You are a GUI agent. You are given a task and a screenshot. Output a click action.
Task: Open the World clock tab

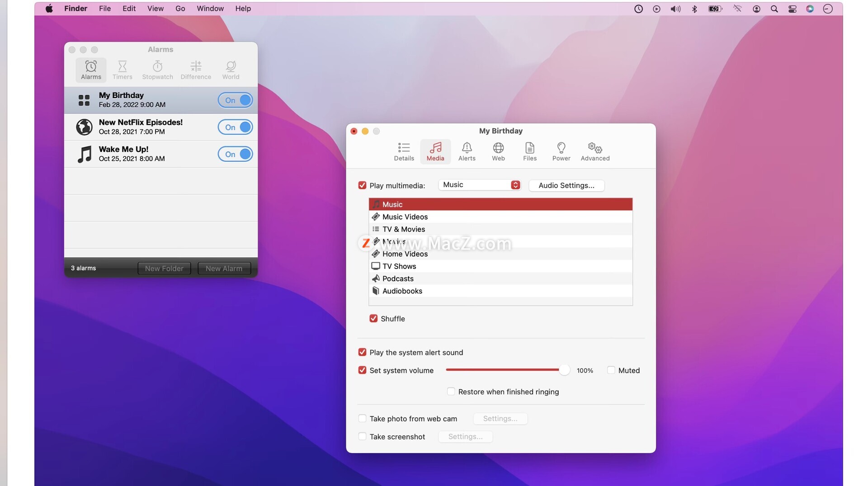[x=231, y=70]
